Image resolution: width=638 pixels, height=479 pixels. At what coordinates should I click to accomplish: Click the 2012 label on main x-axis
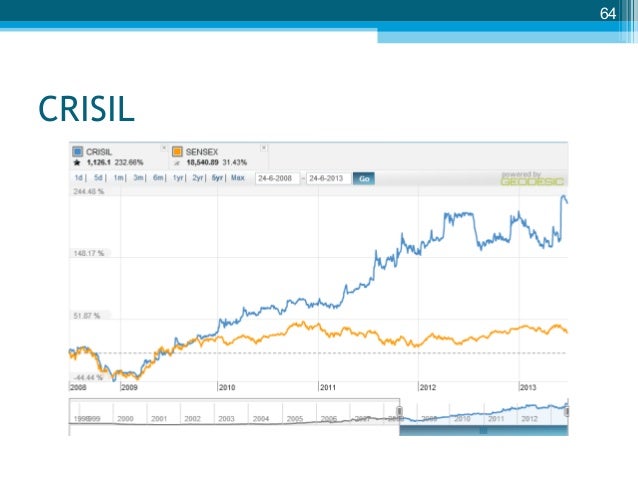tap(428, 387)
